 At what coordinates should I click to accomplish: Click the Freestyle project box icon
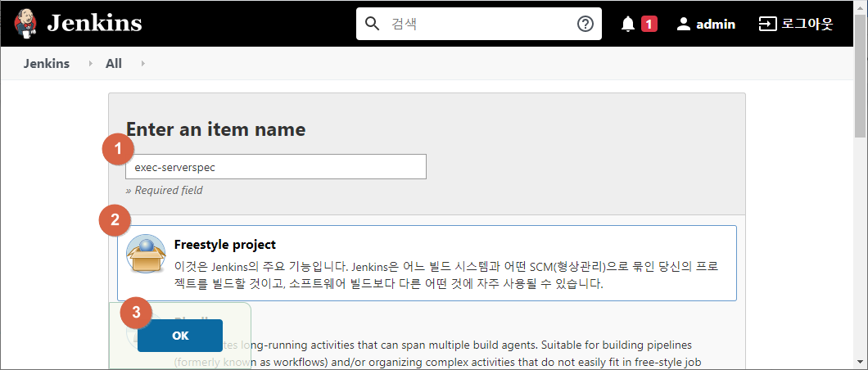(146, 254)
